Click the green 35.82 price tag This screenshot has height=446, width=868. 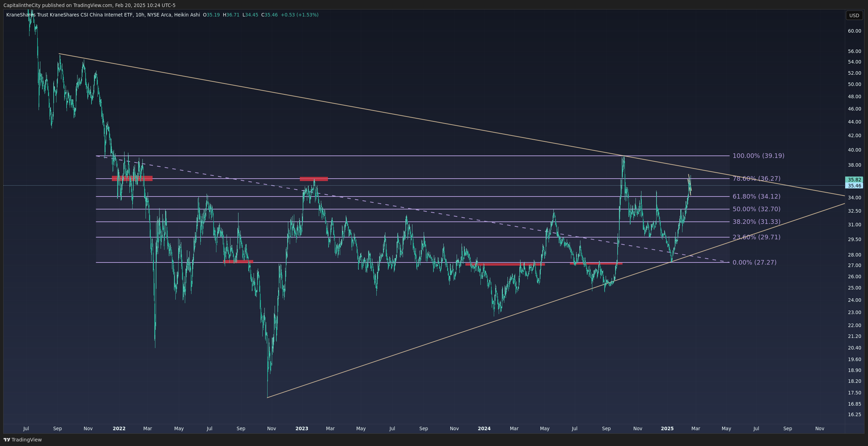click(x=854, y=180)
